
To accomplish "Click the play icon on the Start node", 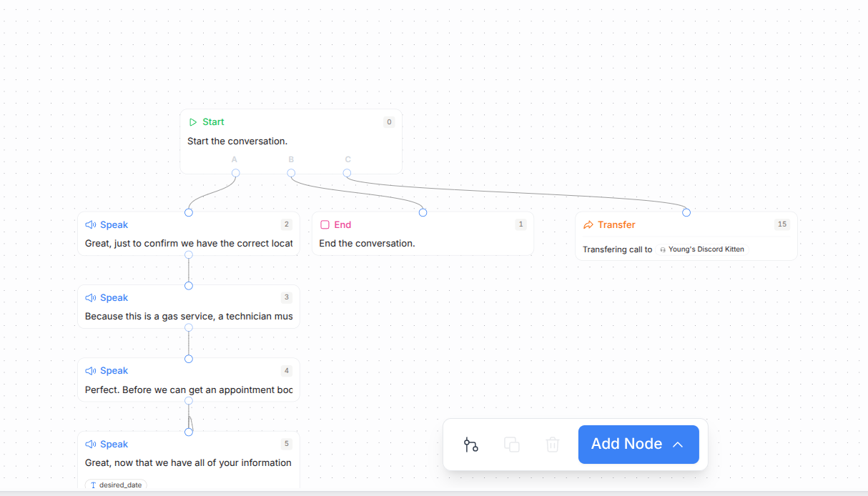I will (x=192, y=121).
